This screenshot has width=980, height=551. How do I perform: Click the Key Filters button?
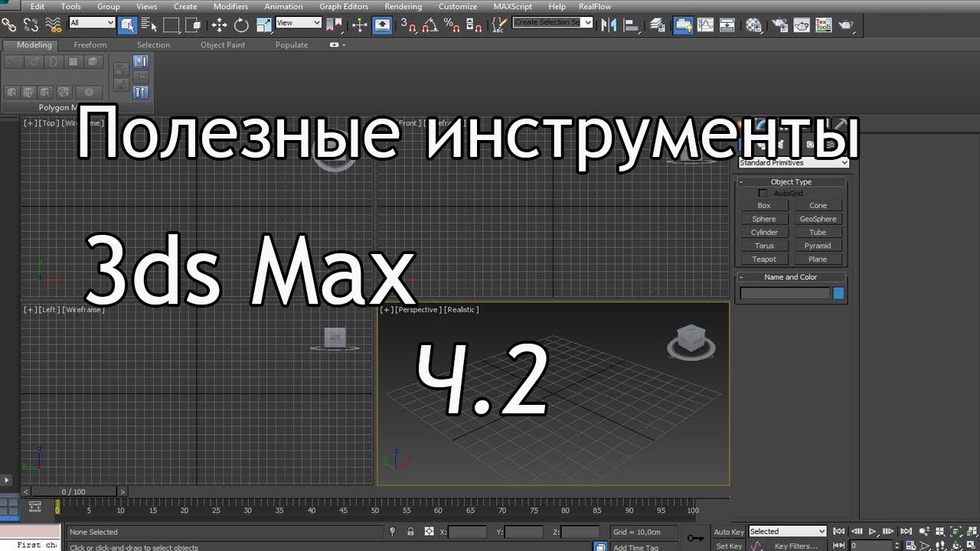click(x=795, y=546)
